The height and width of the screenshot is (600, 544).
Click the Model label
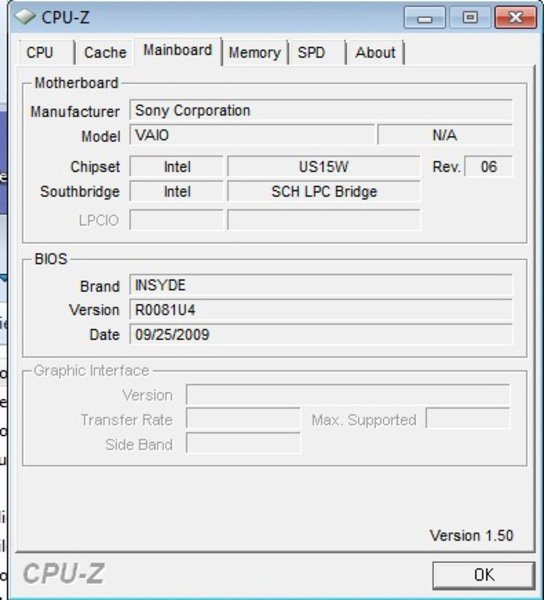(101, 136)
